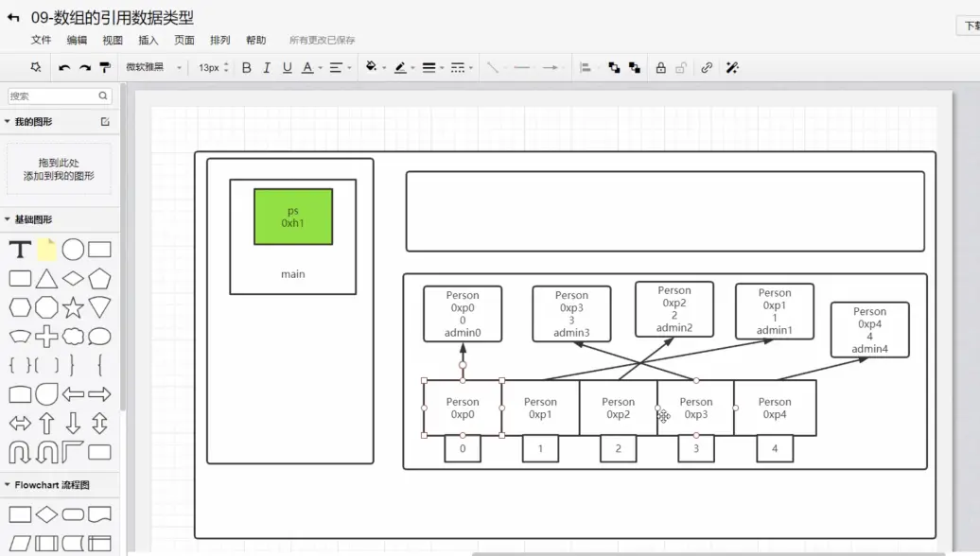Bring selected shape to front
Image resolution: width=980 pixels, height=556 pixels.
614,67
